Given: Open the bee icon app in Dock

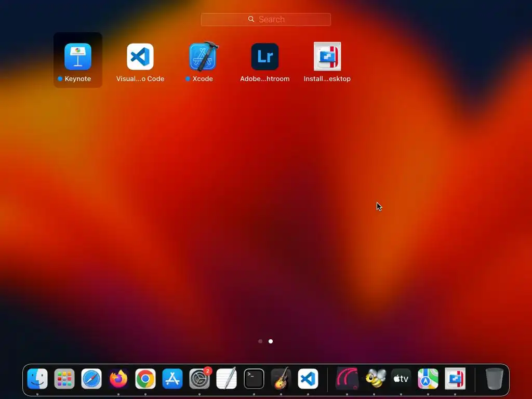Looking at the screenshot, I should pyautogui.click(x=374, y=379).
